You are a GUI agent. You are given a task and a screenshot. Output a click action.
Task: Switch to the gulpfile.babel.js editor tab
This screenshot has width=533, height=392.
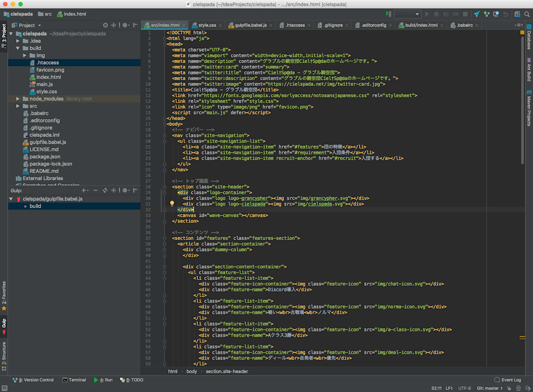click(250, 25)
